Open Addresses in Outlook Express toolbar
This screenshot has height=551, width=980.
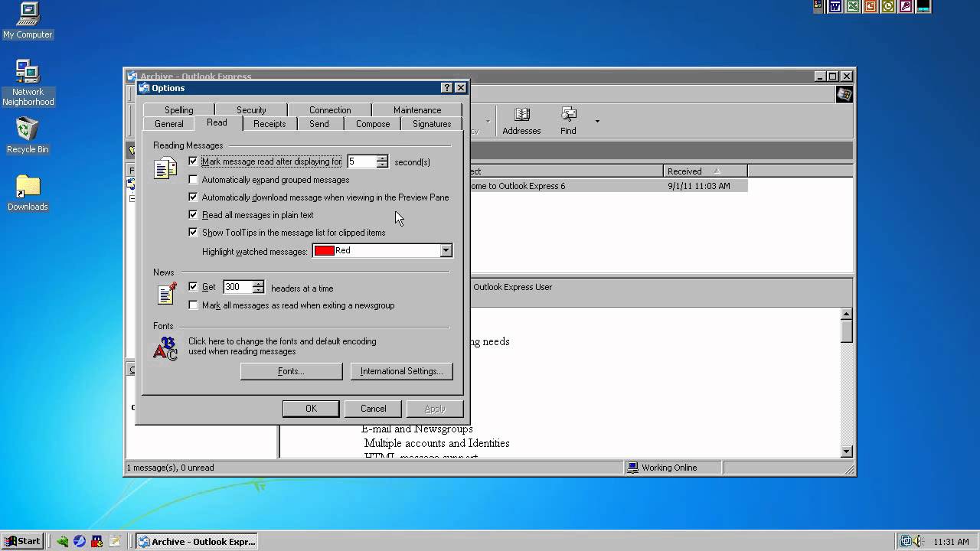tap(521, 121)
